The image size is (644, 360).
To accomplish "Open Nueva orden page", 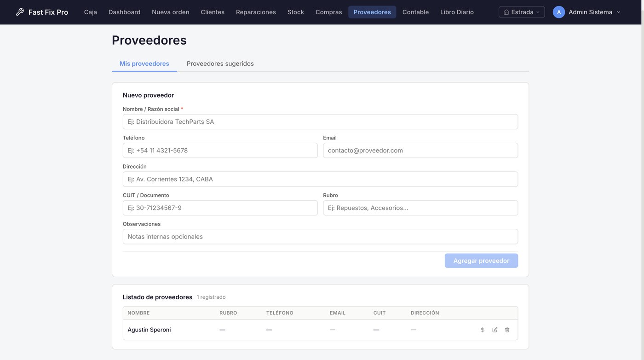I will 171,12.
